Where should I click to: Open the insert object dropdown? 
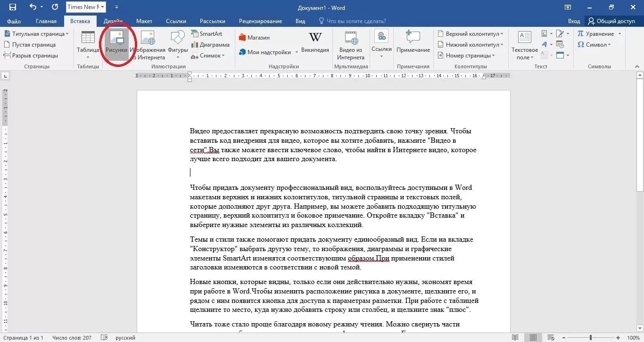[562, 56]
